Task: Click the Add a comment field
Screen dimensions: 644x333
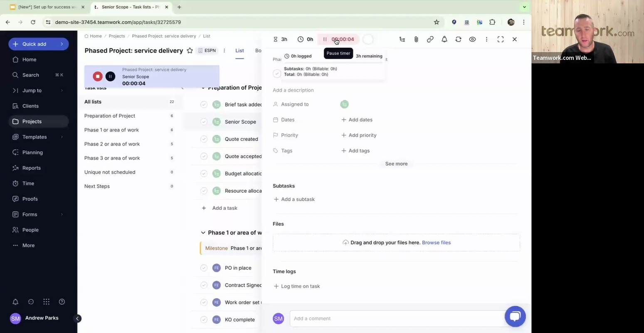Action: [x=395, y=318]
